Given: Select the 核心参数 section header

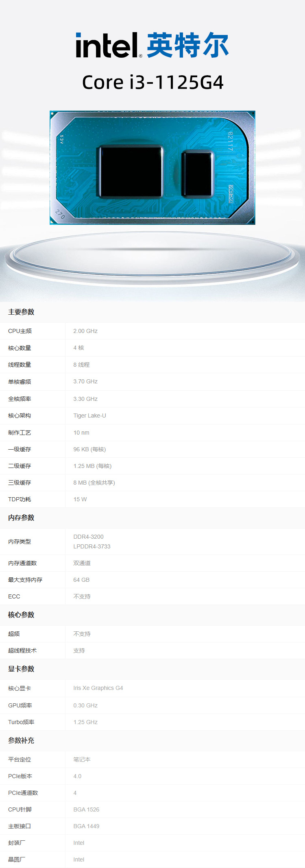Looking at the screenshot, I should click(21, 615).
